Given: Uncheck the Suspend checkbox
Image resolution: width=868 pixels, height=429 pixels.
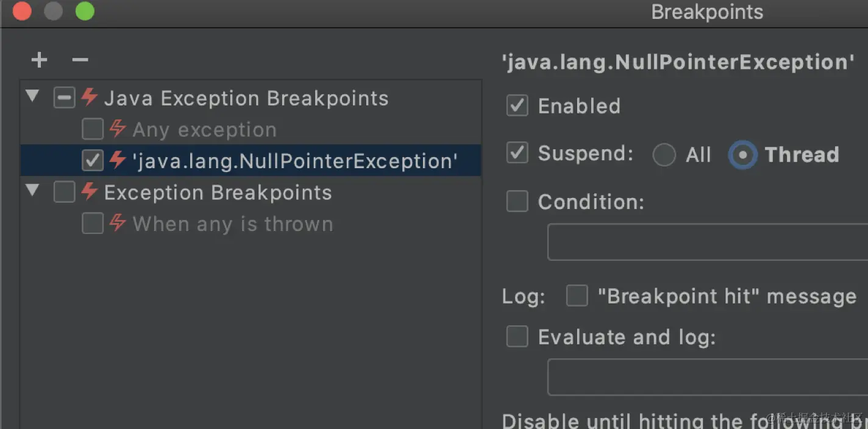Looking at the screenshot, I should click(518, 153).
